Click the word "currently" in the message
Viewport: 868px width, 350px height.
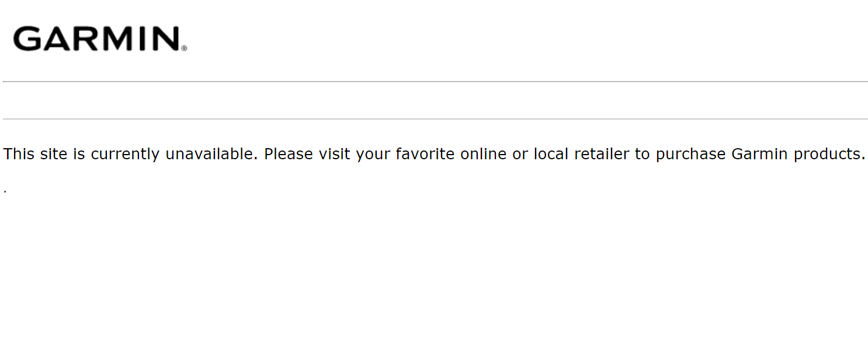click(125, 155)
